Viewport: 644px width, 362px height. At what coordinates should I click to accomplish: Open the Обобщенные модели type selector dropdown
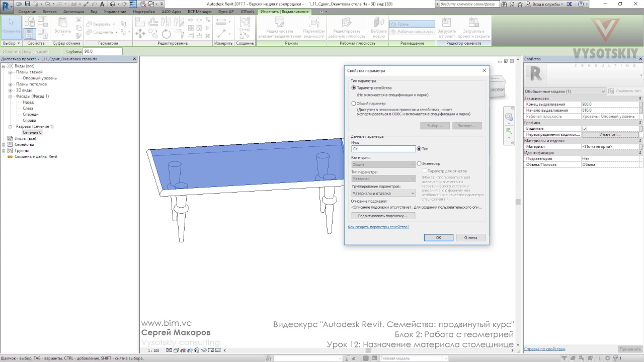click(x=565, y=91)
